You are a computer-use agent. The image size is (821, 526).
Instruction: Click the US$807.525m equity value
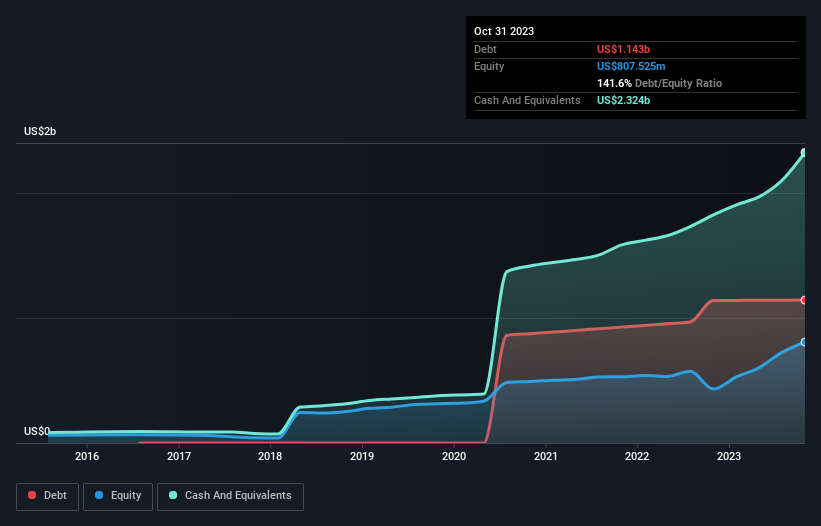tap(631, 66)
